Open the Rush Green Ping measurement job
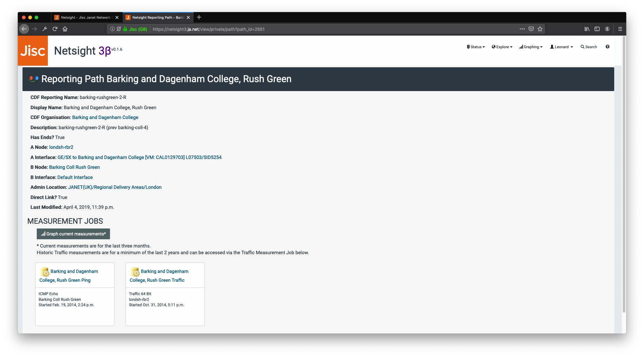The width and height of the screenshot is (644, 357). coord(69,276)
